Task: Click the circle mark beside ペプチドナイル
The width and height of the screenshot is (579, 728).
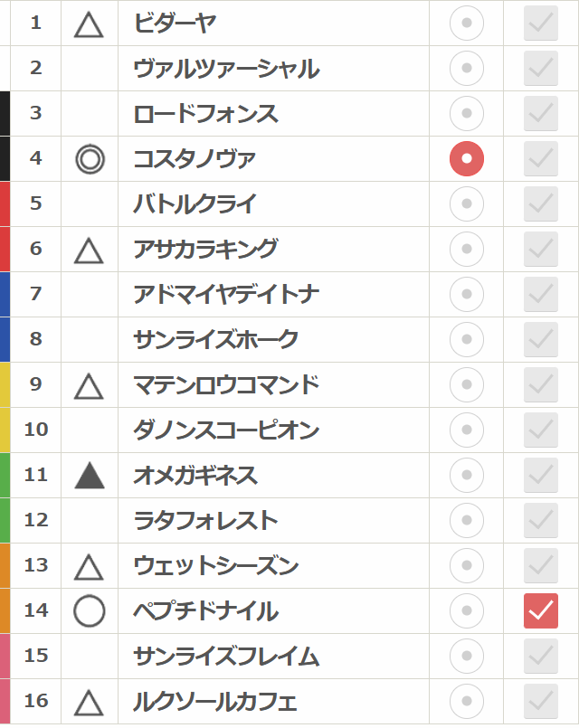Action: pos(90,611)
